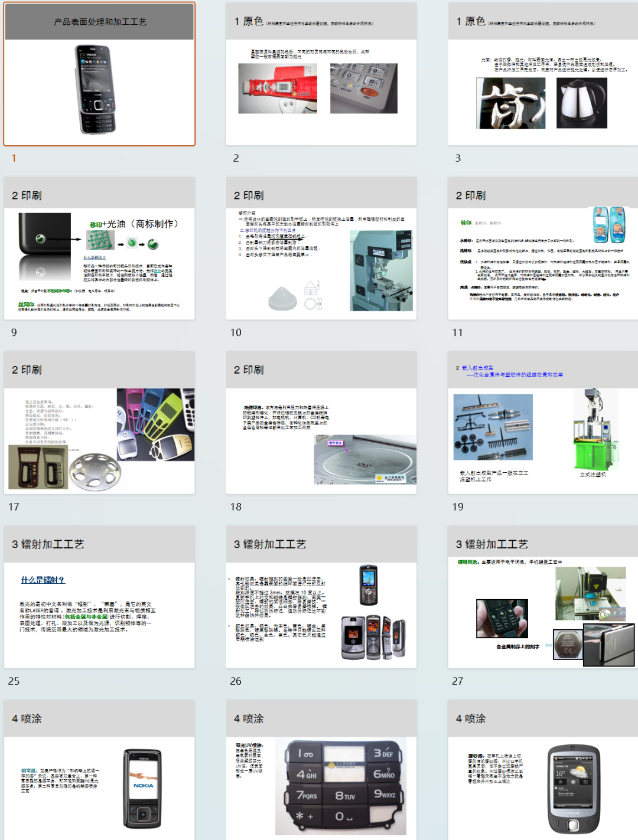Select slide 10 with the pad printing machine
The width and height of the screenshot is (638, 840).
point(321,249)
